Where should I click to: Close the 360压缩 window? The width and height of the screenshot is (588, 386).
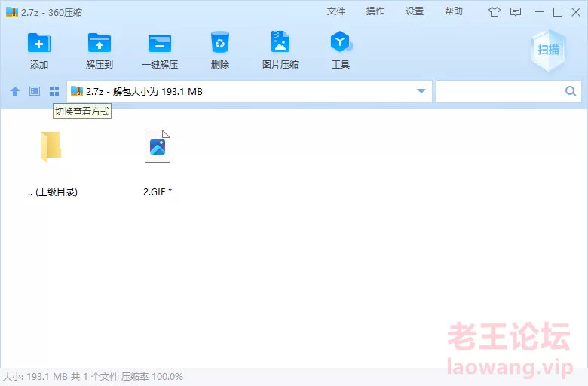[576, 12]
